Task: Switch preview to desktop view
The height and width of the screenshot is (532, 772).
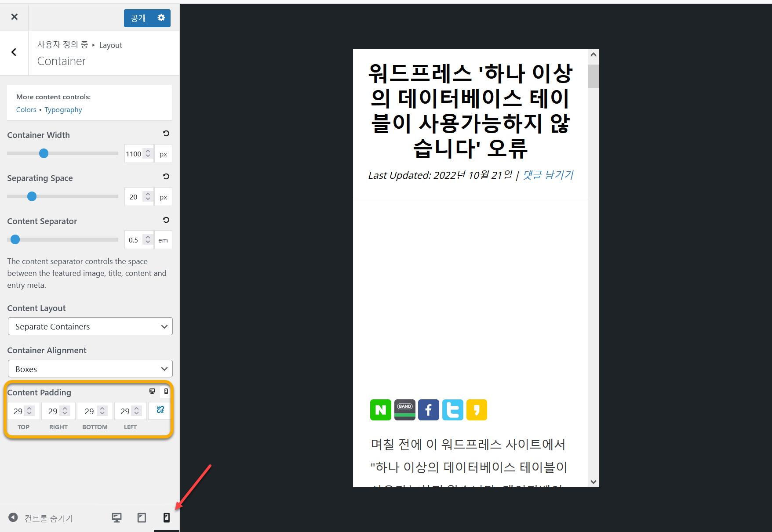Action: 116,518
